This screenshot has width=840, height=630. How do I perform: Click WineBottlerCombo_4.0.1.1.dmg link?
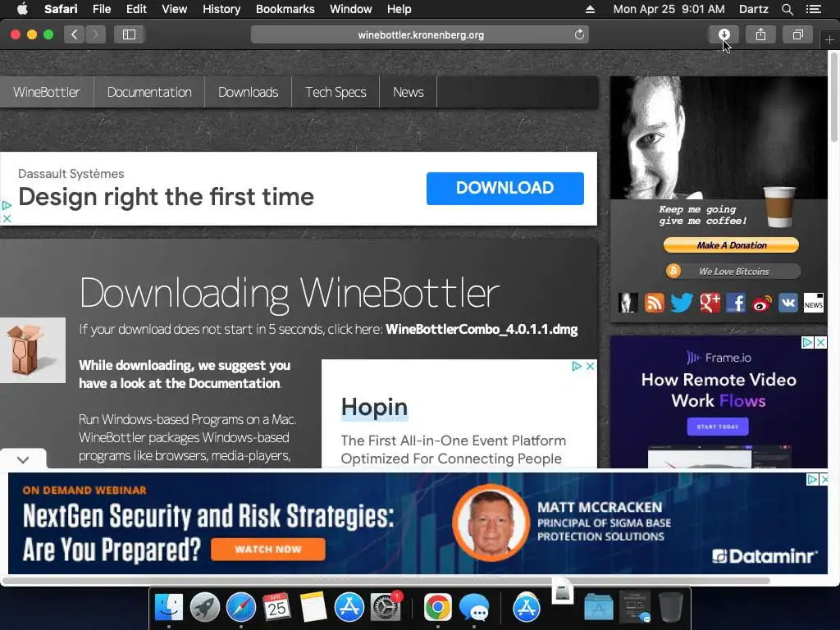[x=482, y=329]
